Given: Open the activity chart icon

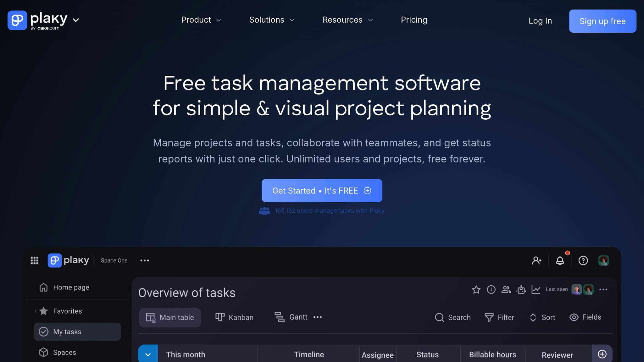Looking at the screenshot, I should pos(536,289).
